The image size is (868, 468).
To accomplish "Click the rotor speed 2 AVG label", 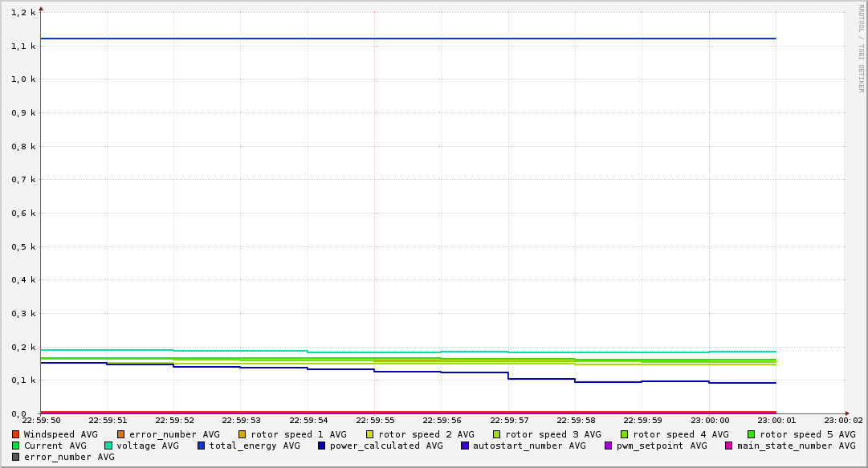I will 426,434.
